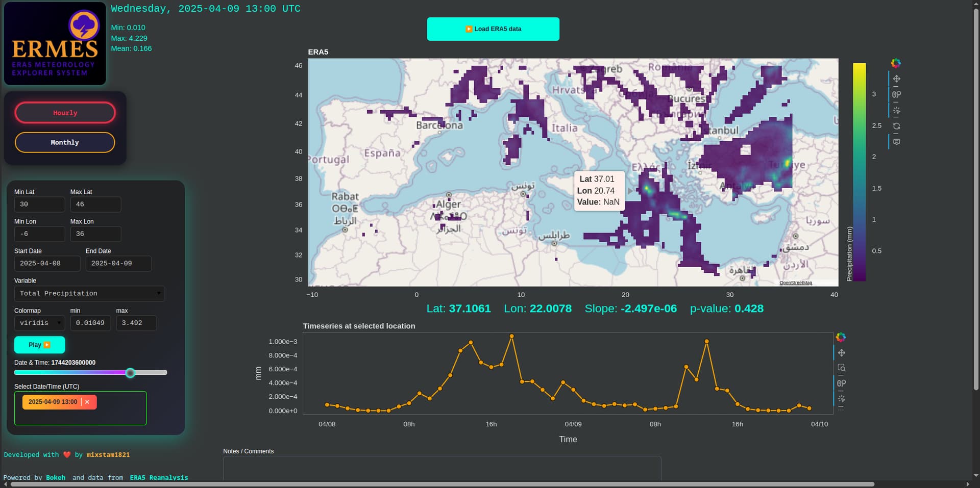Click the Reset icon on ERA5 map toolbar

(x=896, y=126)
